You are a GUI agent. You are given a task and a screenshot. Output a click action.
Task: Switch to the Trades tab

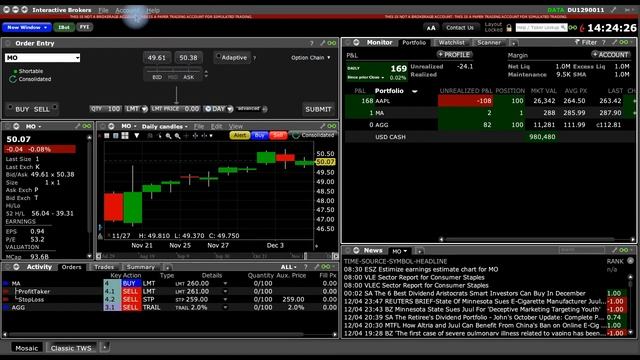pos(104,267)
